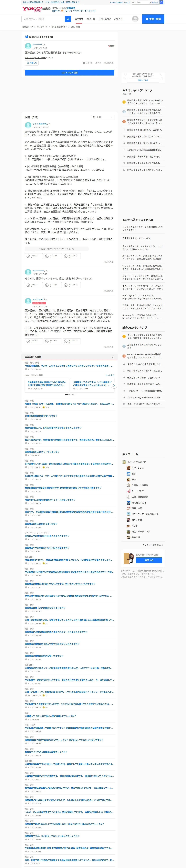Click 知恵袋トップ breadcrumb

[x=28, y=27]
